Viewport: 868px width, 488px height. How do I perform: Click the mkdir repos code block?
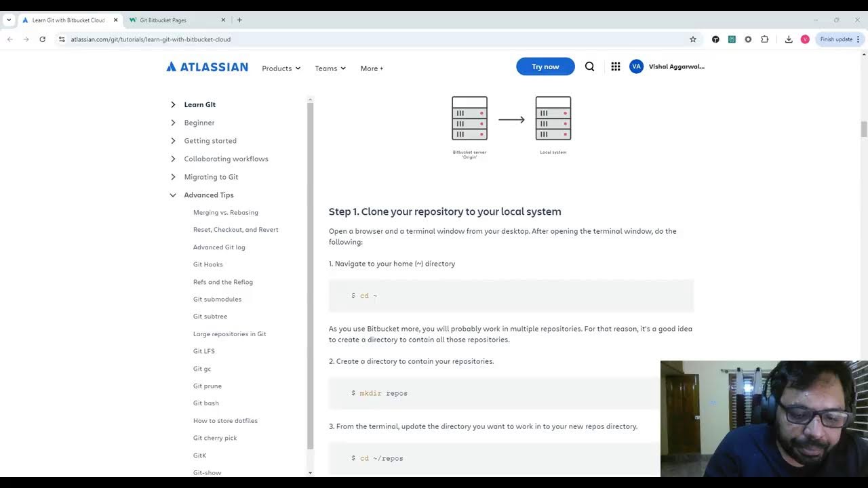point(494,393)
